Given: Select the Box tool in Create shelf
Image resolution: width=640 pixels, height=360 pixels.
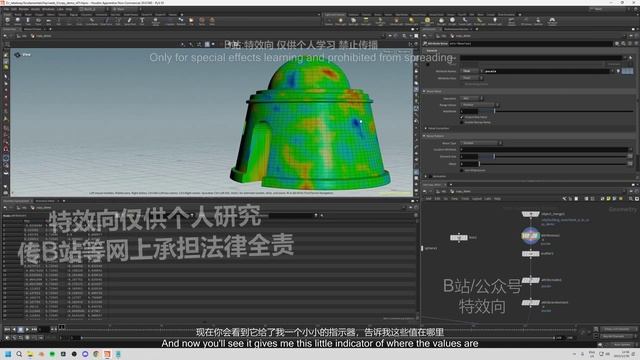Looking at the screenshot, I should pos(8,21).
